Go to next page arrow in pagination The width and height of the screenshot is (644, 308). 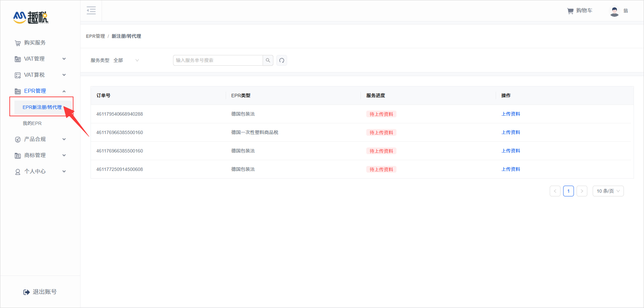pyautogui.click(x=582, y=191)
